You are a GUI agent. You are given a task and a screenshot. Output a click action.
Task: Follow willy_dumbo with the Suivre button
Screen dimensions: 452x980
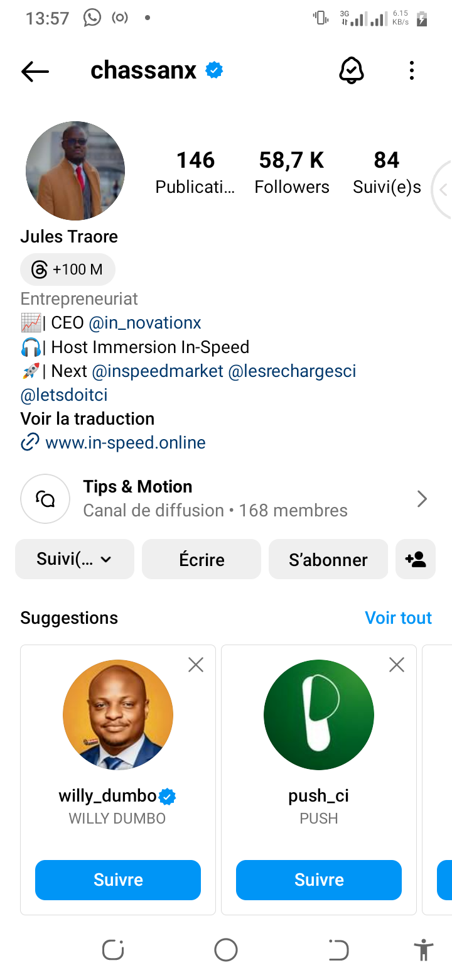[118, 879]
